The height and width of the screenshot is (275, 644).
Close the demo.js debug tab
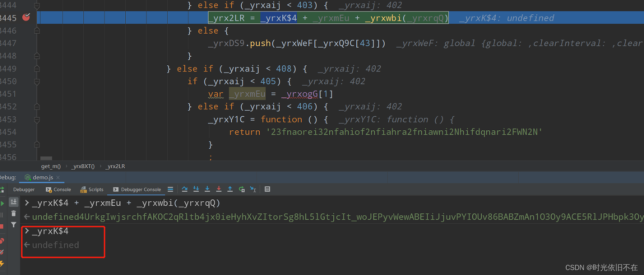click(58, 178)
